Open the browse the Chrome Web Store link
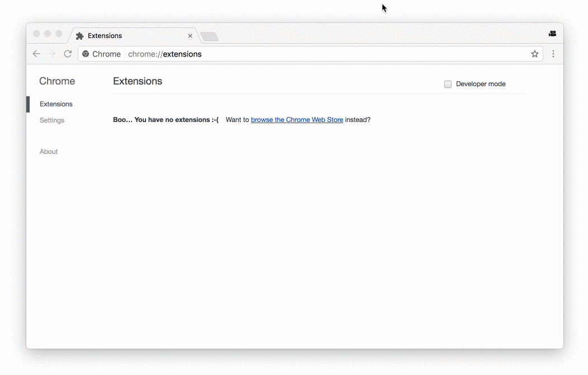The width and height of the screenshot is (588, 375). point(297,120)
